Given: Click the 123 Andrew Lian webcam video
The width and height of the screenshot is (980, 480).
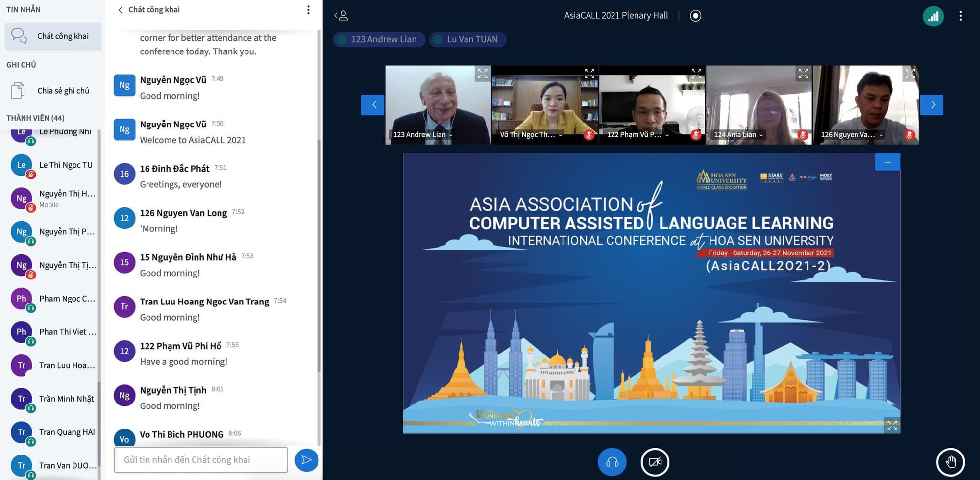Looking at the screenshot, I should click(438, 105).
